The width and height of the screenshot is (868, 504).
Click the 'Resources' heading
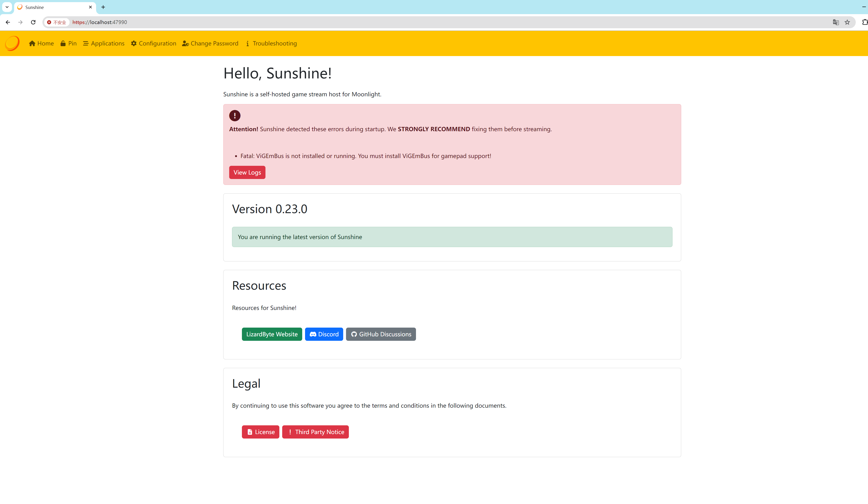[259, 286]
